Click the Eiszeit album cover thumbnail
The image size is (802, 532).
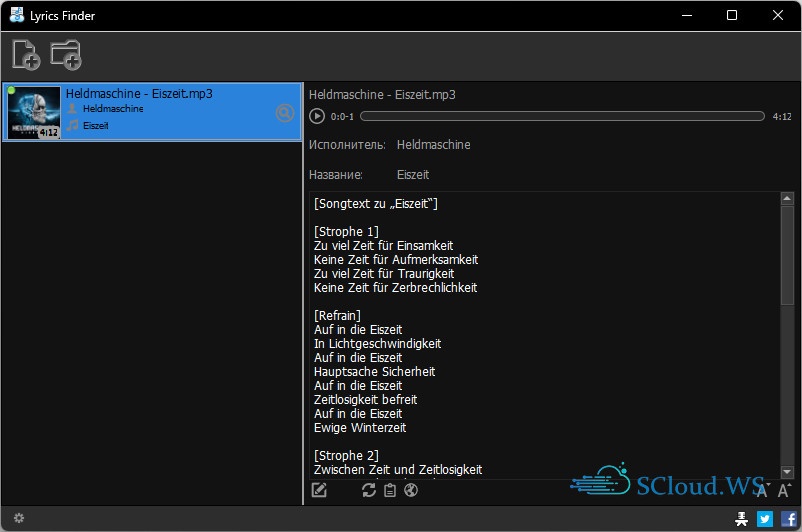[34, 112]
